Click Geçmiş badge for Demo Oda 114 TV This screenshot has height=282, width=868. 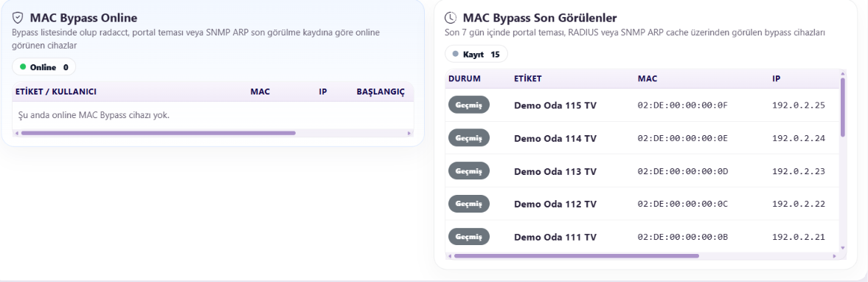click(469, 138)
